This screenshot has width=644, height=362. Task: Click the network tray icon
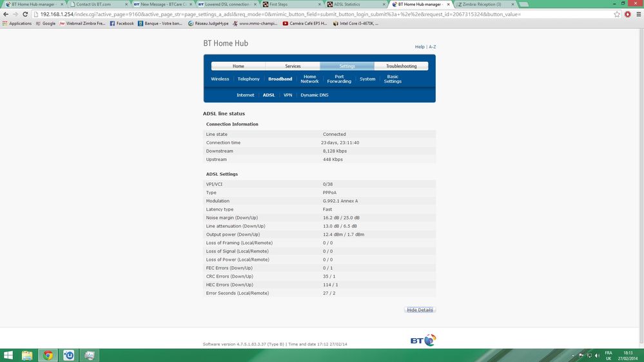click(x=589, y=356)
